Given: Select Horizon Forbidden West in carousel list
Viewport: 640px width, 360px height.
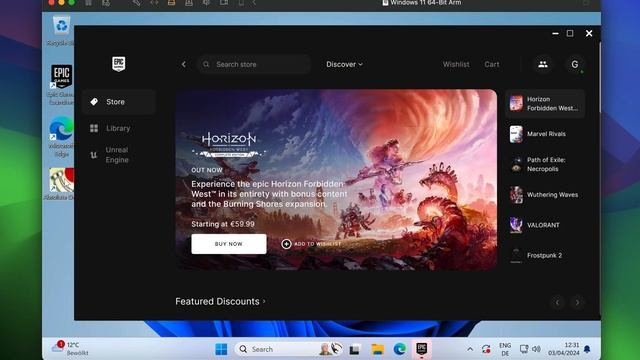Looking at the screenshot, I should click(x=545, y=104).
